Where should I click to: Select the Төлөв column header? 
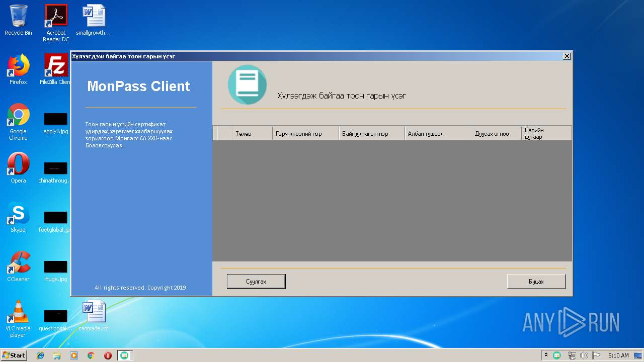click(252, 134)
